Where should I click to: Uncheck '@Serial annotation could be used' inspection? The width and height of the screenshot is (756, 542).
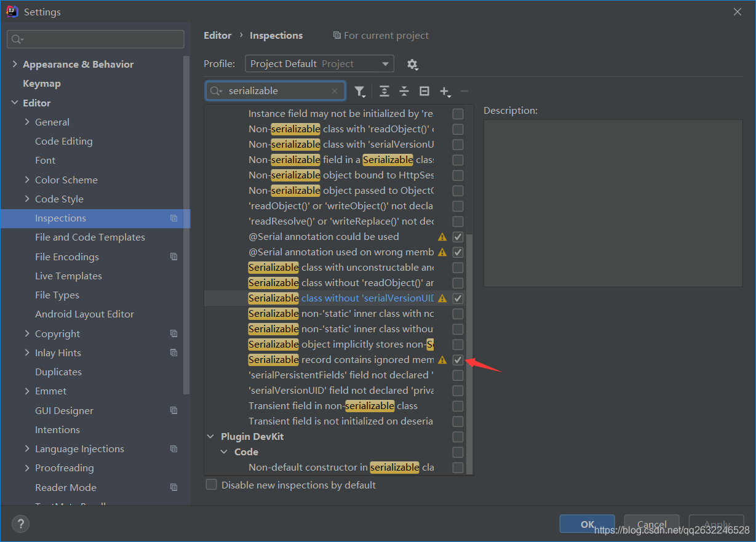point(458,237)
